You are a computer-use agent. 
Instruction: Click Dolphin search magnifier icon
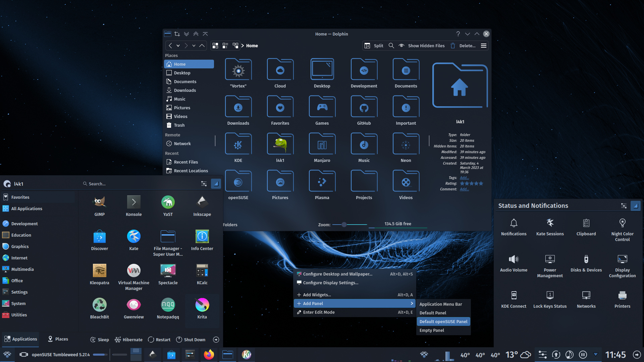[x=391, y=46]
